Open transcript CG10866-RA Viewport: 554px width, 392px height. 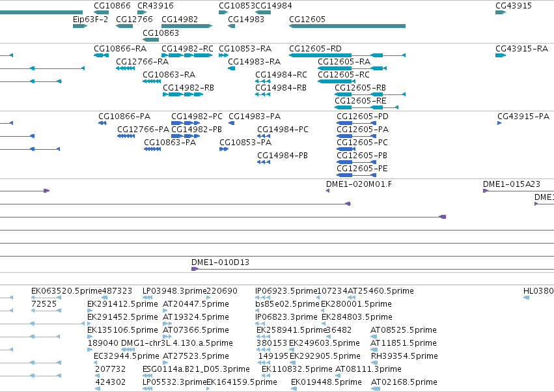[120, 48]
